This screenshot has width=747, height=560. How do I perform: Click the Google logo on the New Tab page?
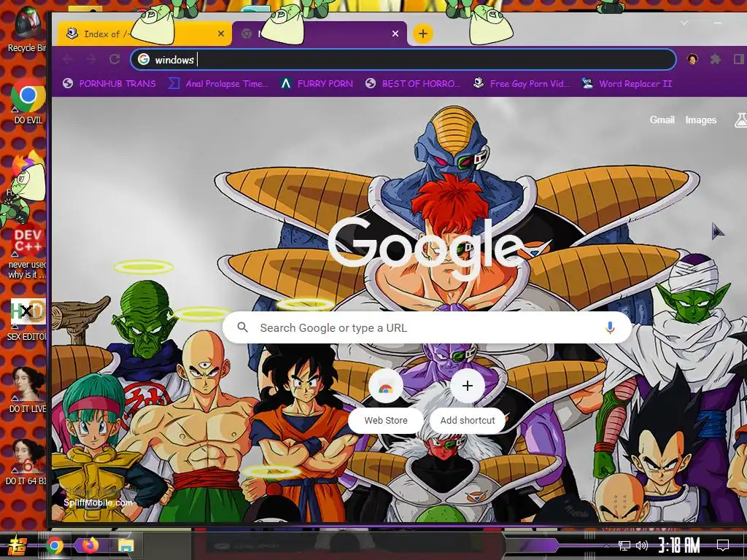pyautogui.click(x=425, y=248)
